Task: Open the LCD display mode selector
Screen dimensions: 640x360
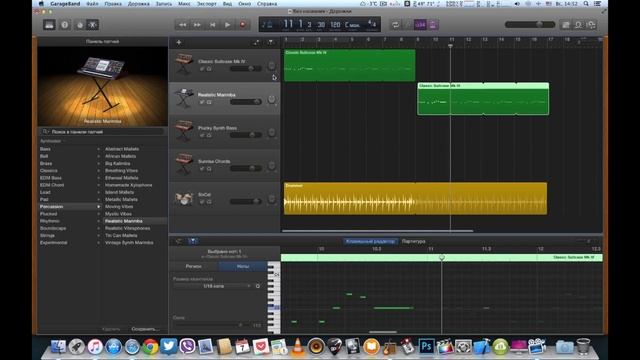Action: point(267,25)
